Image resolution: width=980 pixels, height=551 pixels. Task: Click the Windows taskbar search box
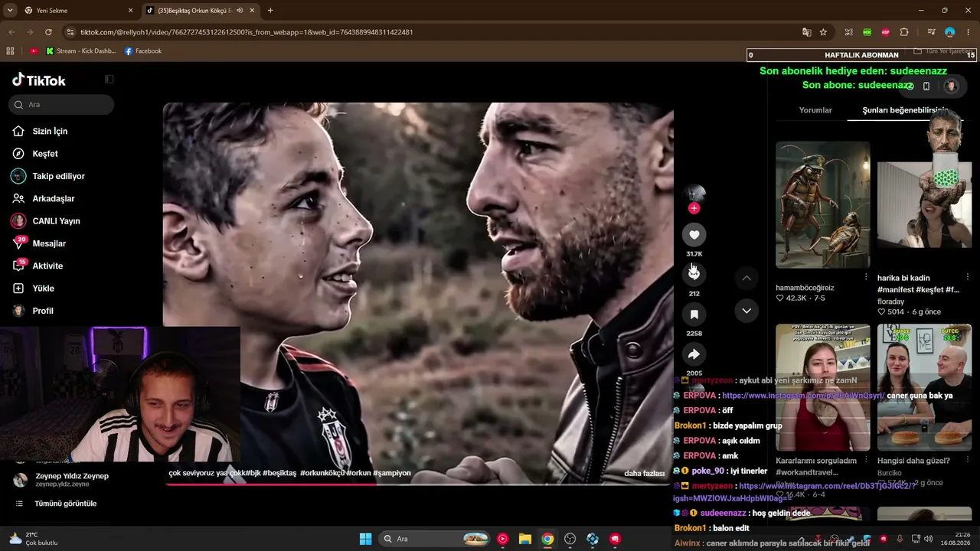[x=435, y=539]
